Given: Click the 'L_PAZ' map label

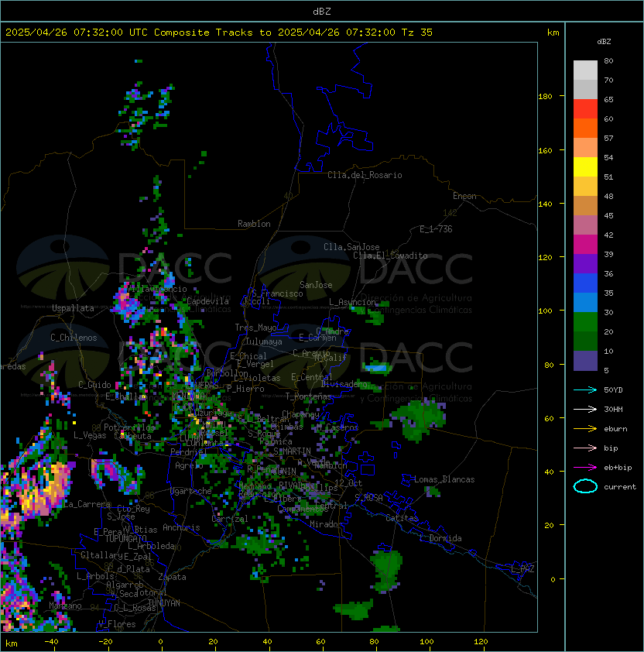Looking at the screenshot, I should click(522, 569).
